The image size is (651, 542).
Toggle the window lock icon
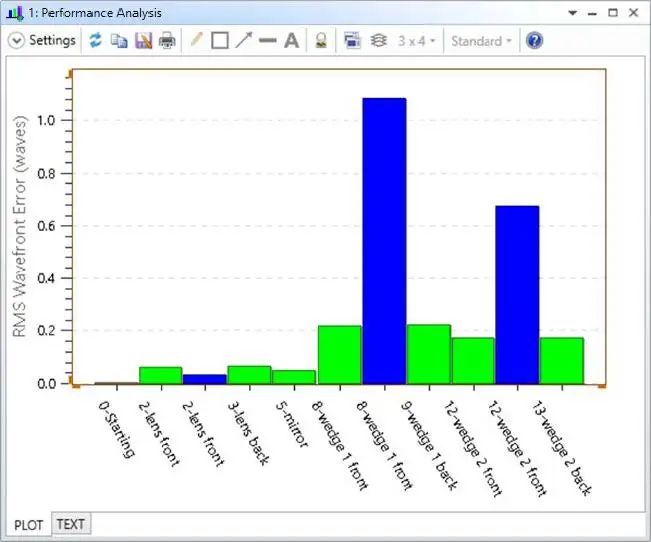[321, 40]
